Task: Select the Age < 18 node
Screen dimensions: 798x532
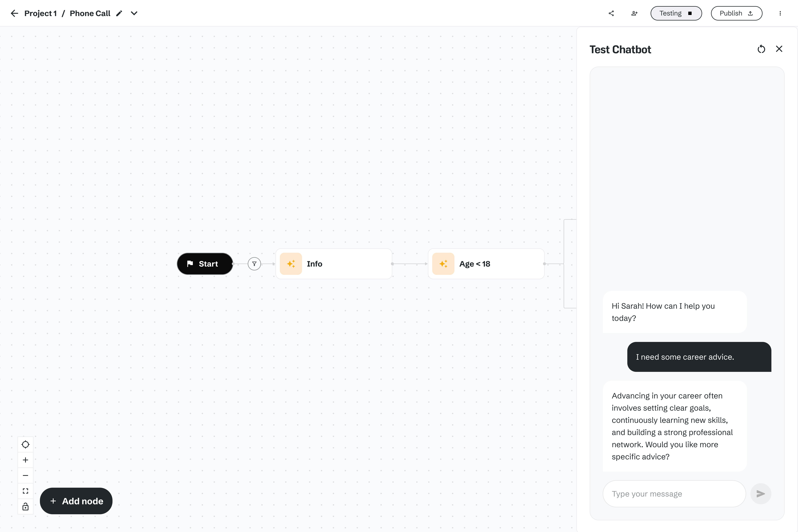Action: coord(486,264)
